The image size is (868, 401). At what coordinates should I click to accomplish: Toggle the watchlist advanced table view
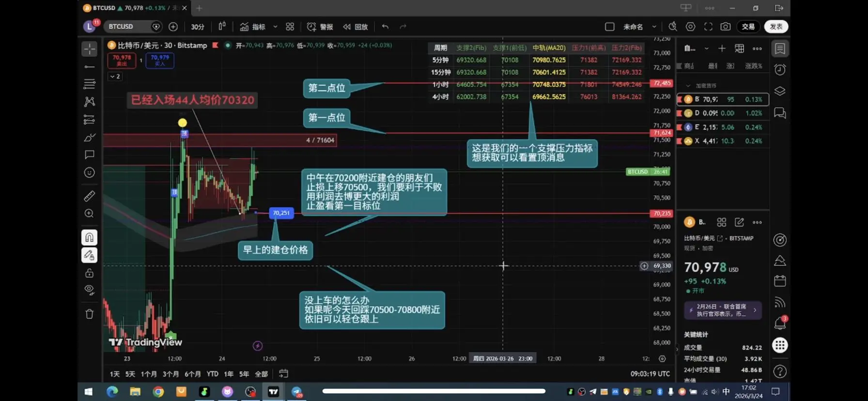pos(739,48)
